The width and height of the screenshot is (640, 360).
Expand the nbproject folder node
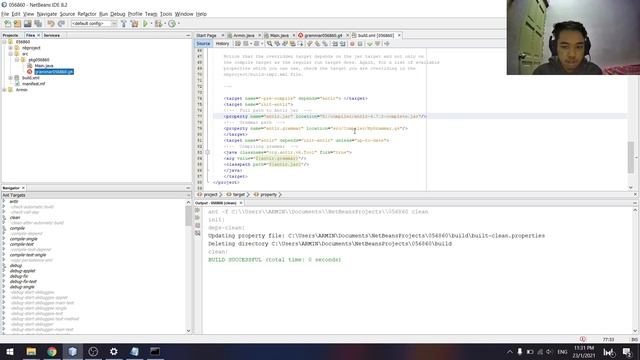click(x=11, y=48)
